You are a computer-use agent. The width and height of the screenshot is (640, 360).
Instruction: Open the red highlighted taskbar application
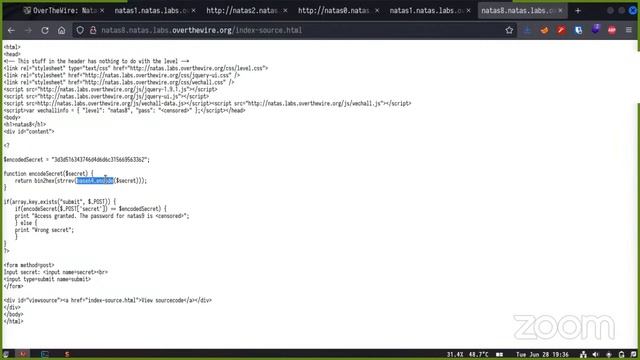[x=23, y=354]
